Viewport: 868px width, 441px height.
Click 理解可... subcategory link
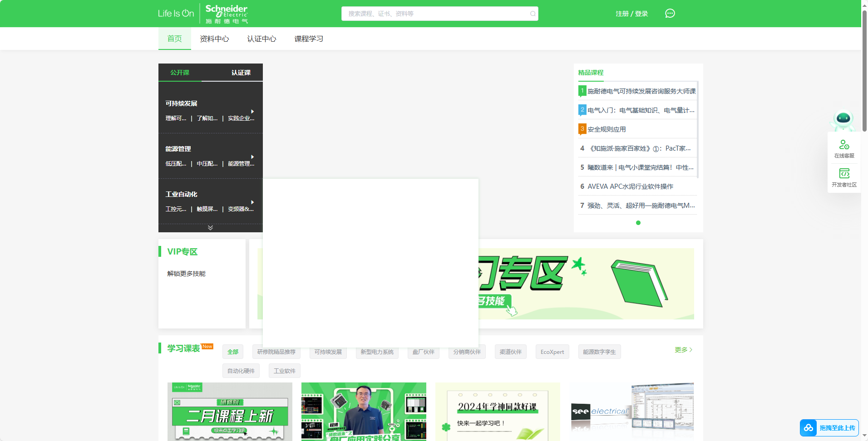tap(176, 118)
